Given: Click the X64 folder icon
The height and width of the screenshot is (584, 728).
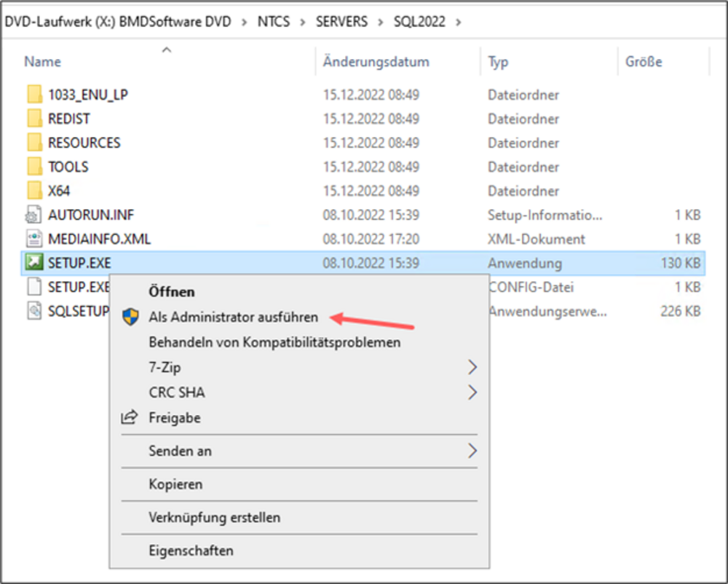Looking at the screenshot, I should (34, 191).
